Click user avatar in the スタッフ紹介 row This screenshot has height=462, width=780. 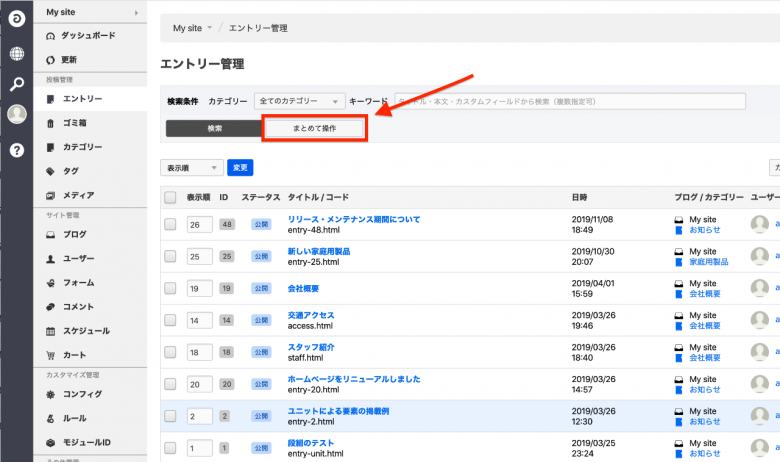760,352
